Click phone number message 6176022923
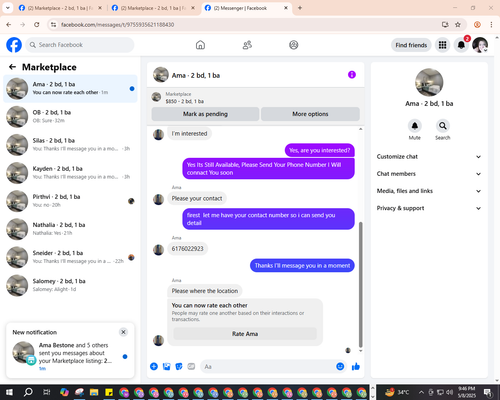500x400 pixels. [187, 249]
